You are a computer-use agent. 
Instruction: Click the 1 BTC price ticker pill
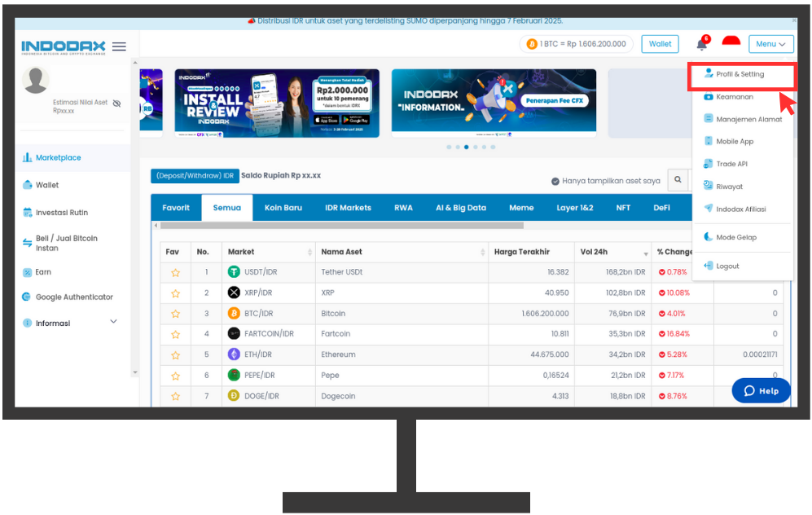pyautogui.click(x=577, y=44)
